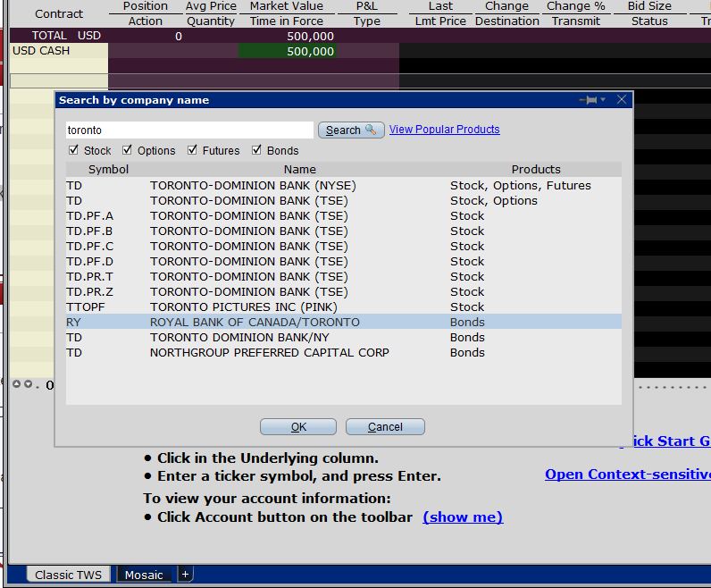Select the TORONTO-DOMINION BANK (NYSE) row

344,186
